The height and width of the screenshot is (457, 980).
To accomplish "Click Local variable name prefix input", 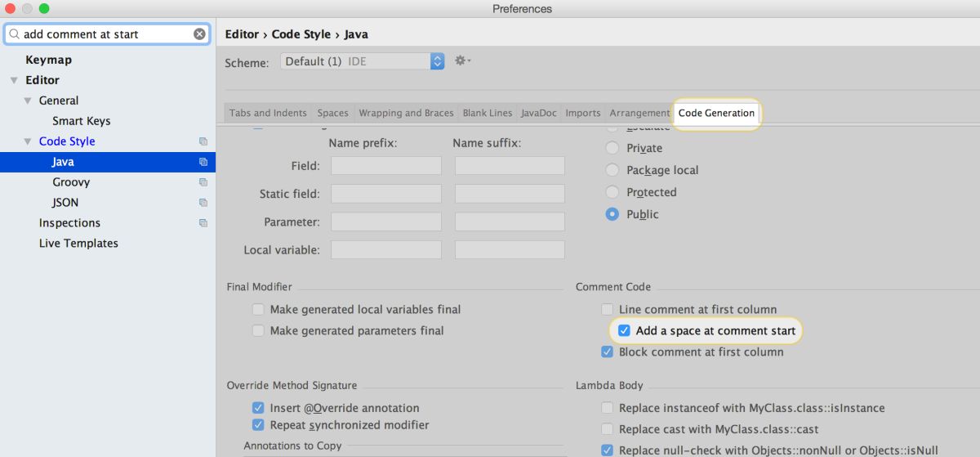I will (386, 249).
